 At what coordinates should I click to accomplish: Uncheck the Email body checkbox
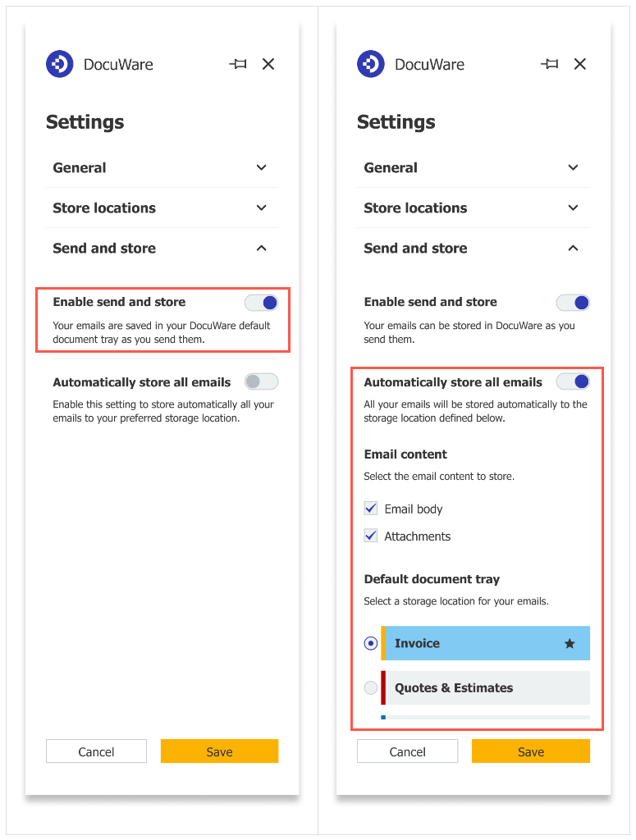click(370, 509)
